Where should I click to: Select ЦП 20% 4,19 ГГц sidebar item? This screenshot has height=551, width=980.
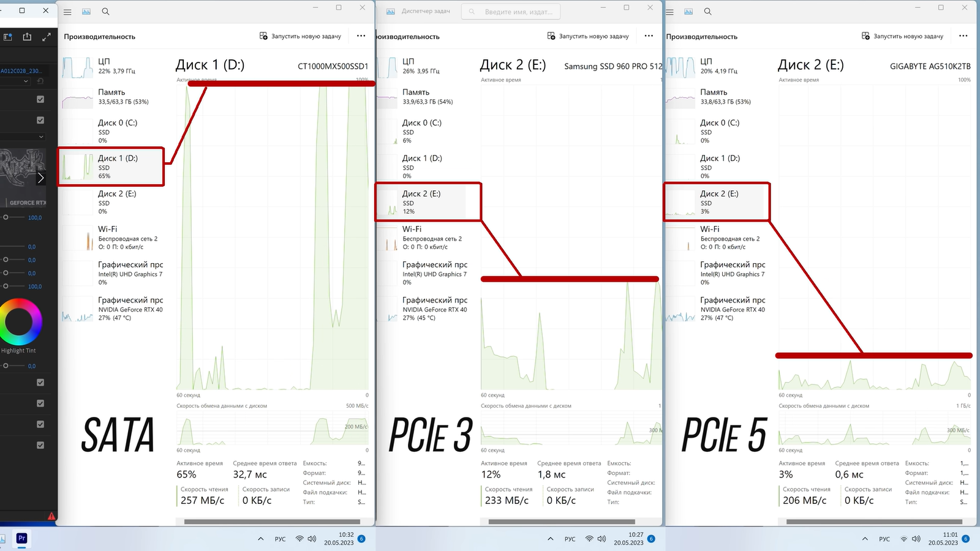point(717,66)
